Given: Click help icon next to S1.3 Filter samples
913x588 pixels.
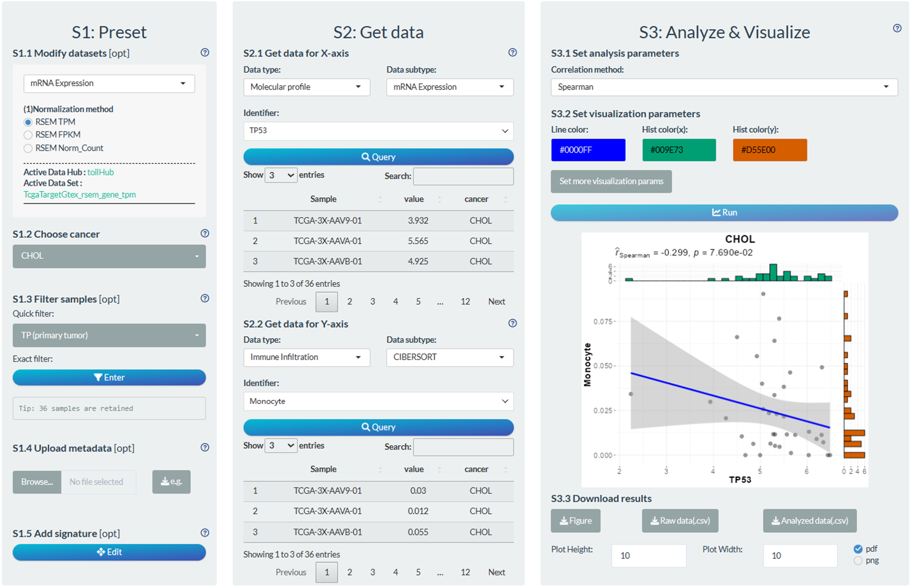Looking at the screenshot, I should (205, 298).
